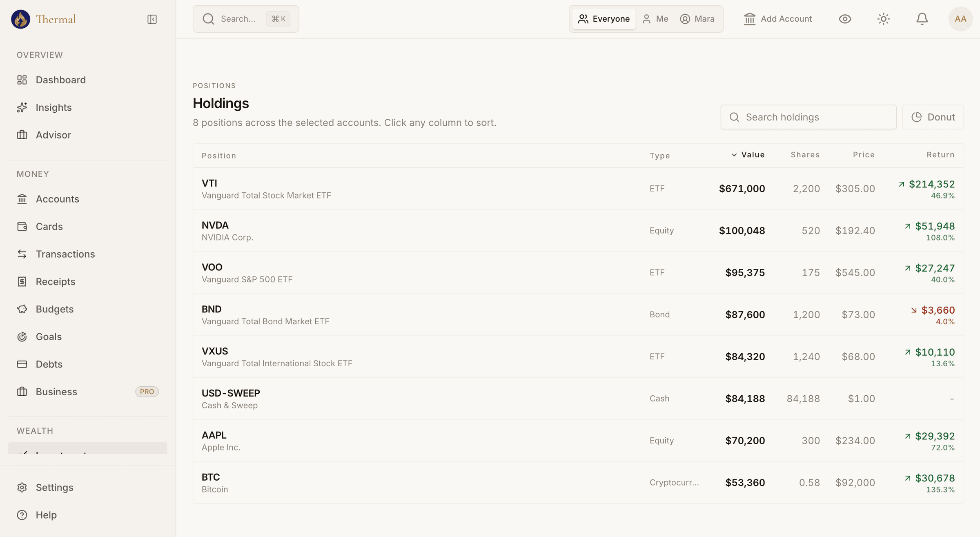Focus the Search holdings field

pyautogui.click(x=808, y=117)
